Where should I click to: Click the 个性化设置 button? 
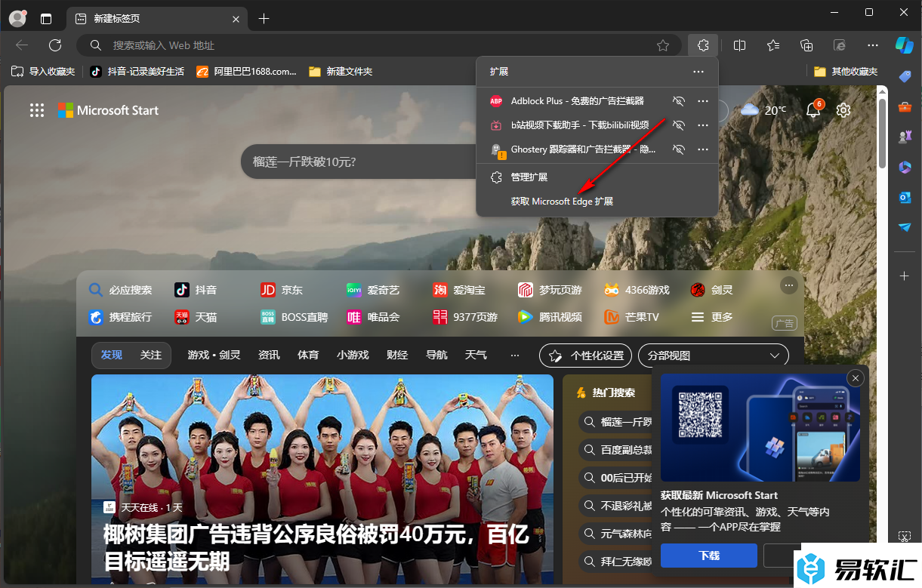pos(586,356)
